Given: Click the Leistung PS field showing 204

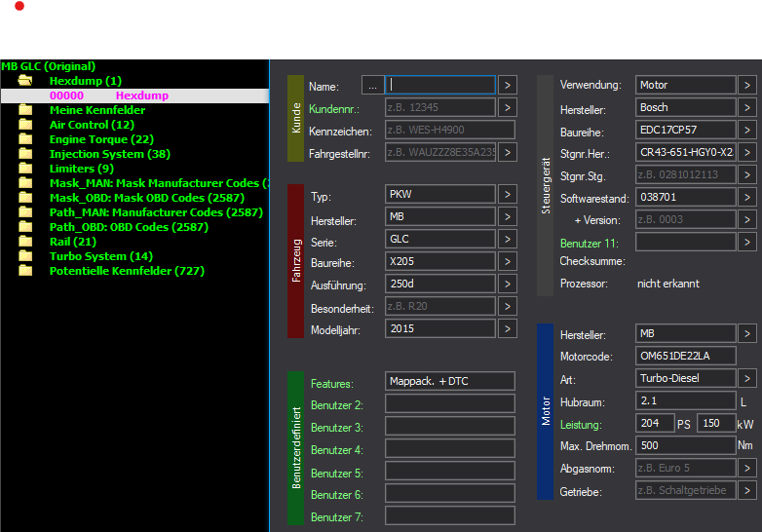Looking at the screenshot, I should (x=655, y=423).
